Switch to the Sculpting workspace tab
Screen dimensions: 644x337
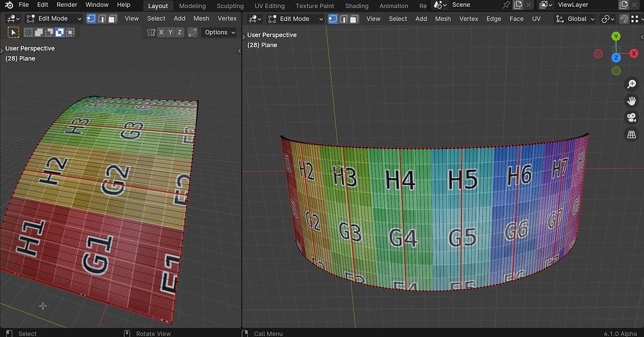[230, 6]
